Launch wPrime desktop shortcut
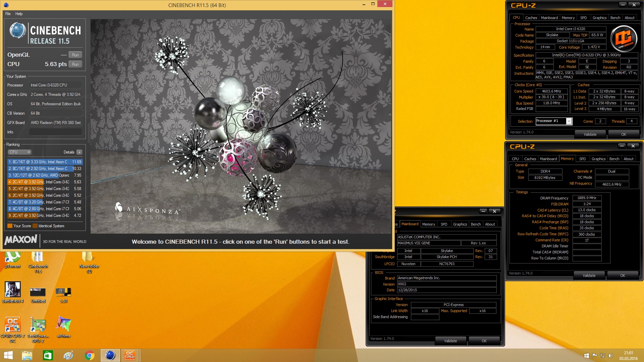The width and height of the screenshot is (644, 362). (x=63, y=327)
